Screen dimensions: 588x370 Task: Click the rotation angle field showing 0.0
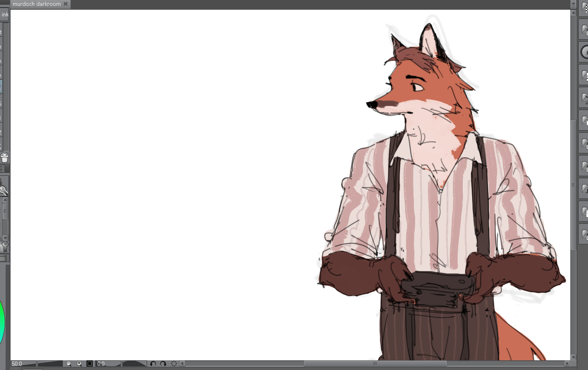click(107, 364)
